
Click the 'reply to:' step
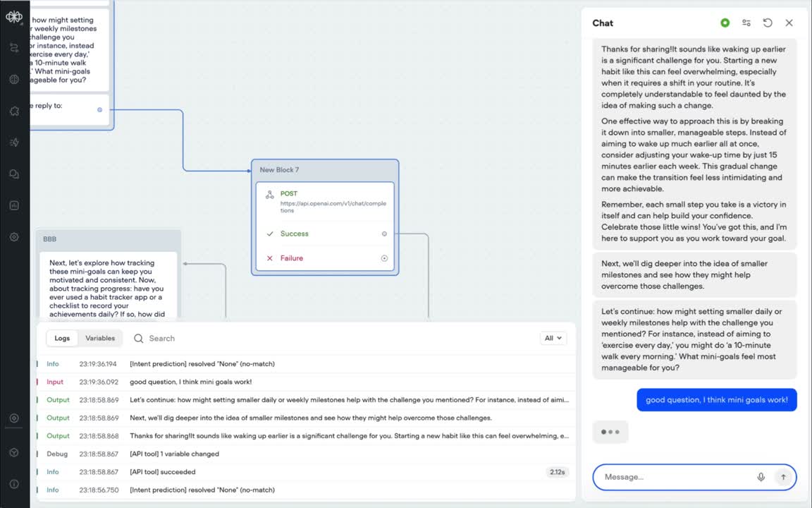click(69, 109)
